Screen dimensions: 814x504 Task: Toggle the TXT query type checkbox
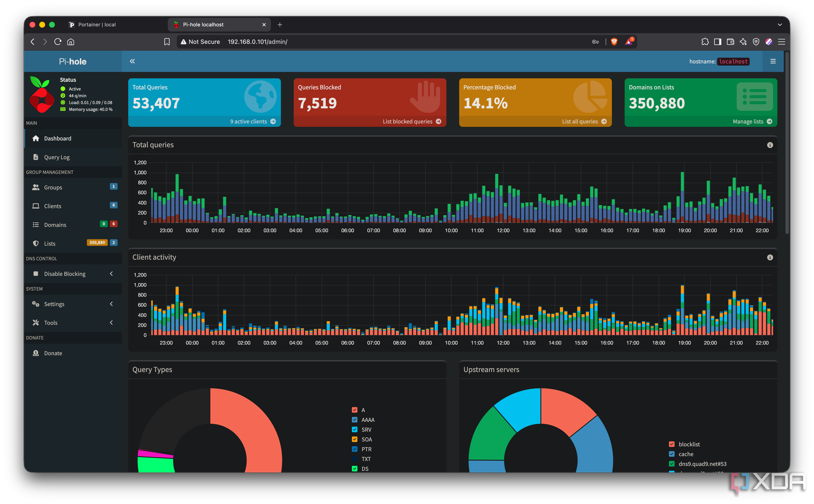click(x=354, y=459)
